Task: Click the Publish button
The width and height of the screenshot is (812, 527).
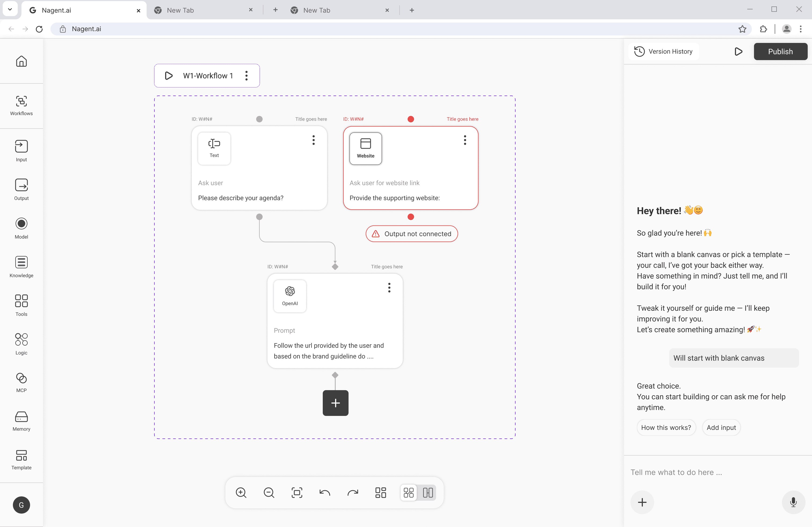Action: coord(780,52)
